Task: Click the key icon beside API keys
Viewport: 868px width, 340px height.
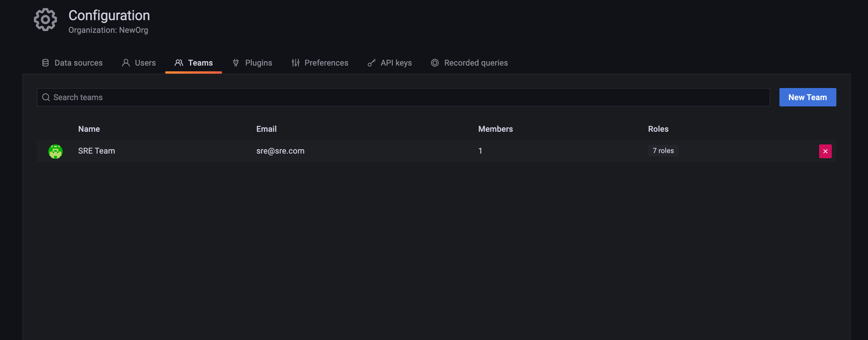Action: point(371,63)
